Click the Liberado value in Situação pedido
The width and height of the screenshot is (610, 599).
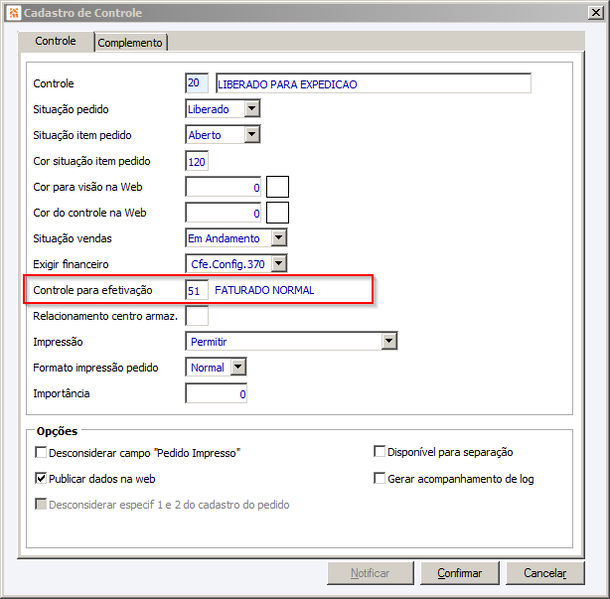pos(208,109)
